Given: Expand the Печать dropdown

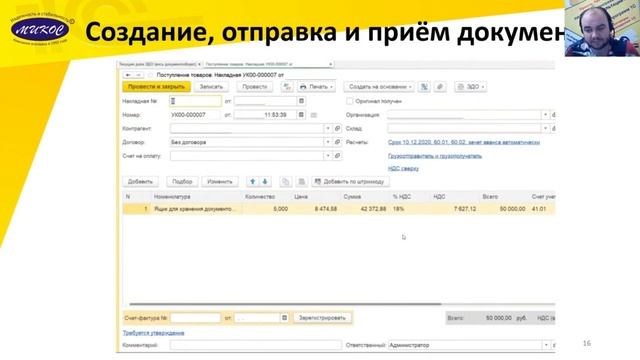Looking at the screenshot, I should [x=331, y=87].
